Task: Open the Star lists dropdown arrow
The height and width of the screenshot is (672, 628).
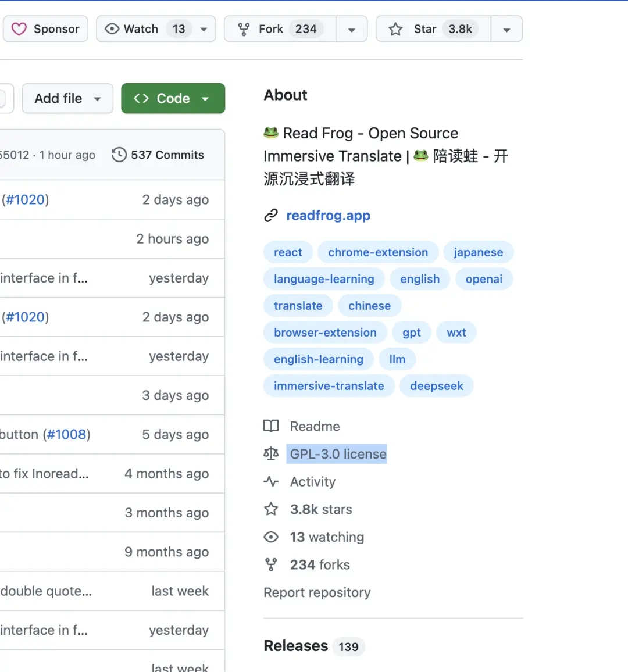Action: coord(506,30)
